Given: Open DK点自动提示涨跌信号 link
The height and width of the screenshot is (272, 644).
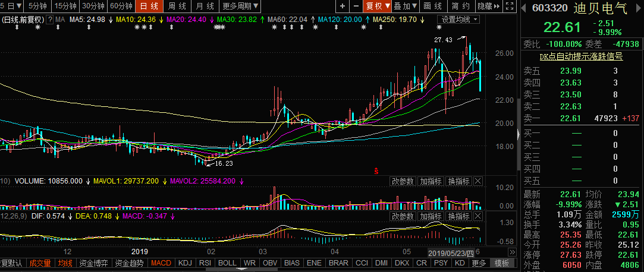Looking at the screenshot, I should 581,56.
